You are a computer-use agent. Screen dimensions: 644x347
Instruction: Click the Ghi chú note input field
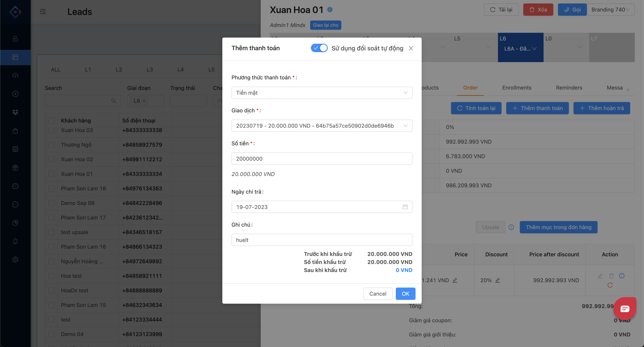[321, 240]
